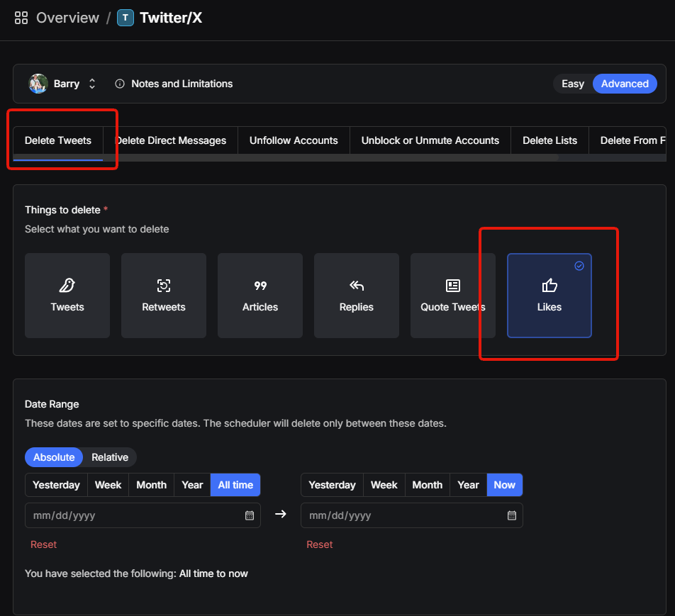Screen dimensions: 675x616
Task: Select the Tweets bird icon card
Action: coord(67,296)
